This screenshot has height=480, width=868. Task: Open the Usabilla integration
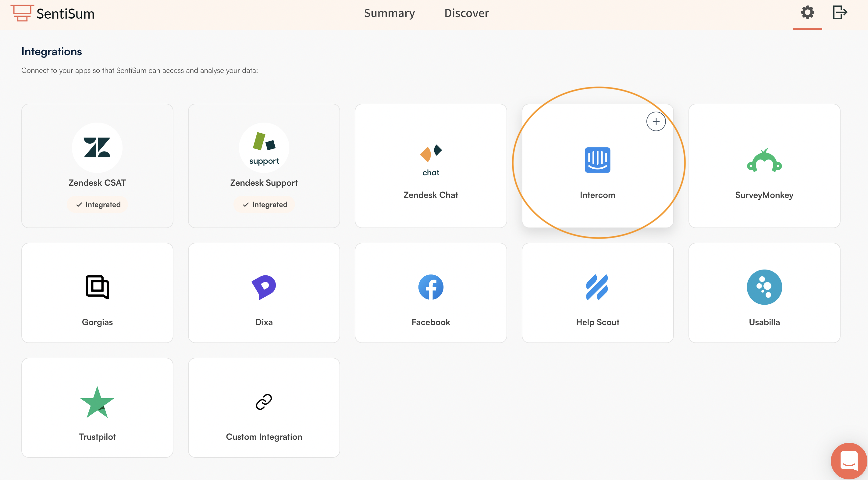(x=764, y=287)
